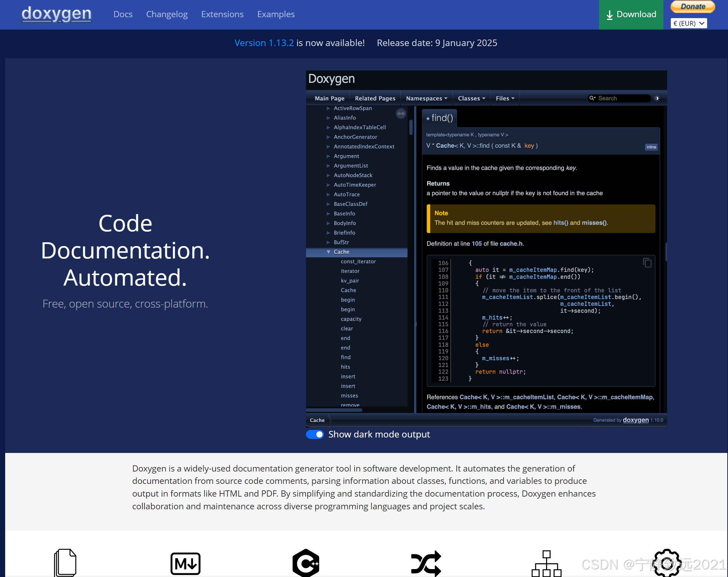Collapse the Cache tree node
This screenshot has width=728, height=577.
[328, 252]
